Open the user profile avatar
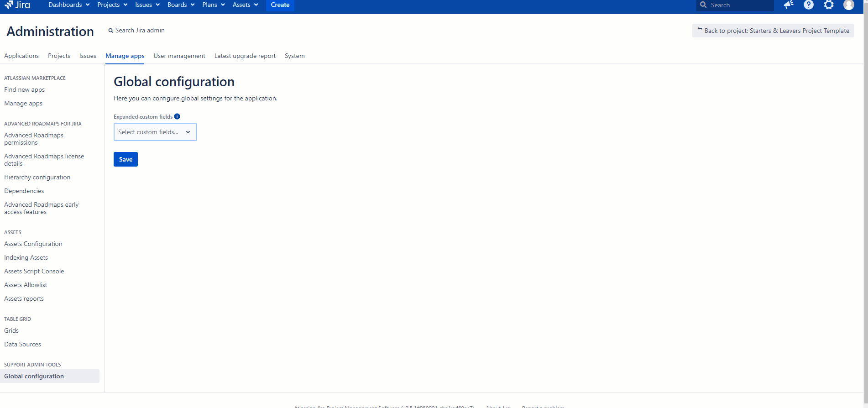Screen dimensions: 868x408 tap(848, 5)
